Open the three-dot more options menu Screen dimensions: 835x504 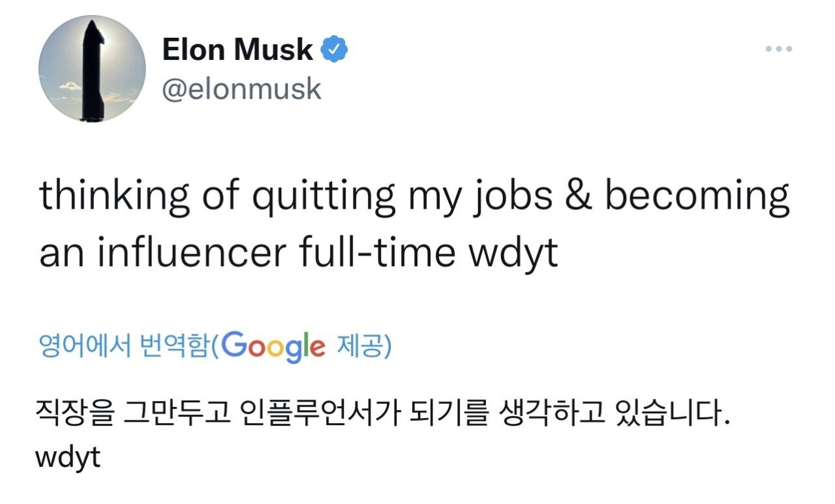click(779, 49)
